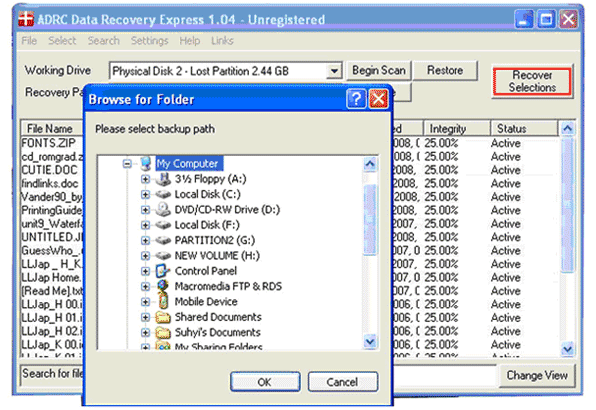Expand the Macromedia FTP & RDS node
The height and width of the screenshot is (410, 596).
145,286
